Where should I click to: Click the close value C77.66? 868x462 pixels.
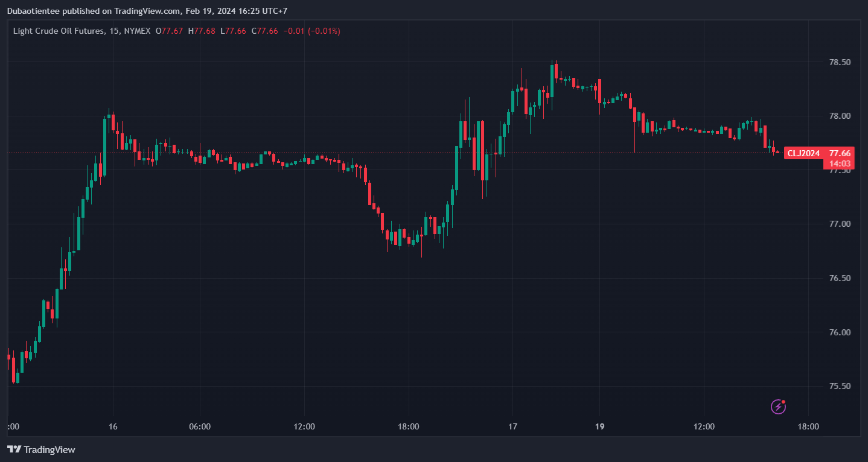click(x=264, y=31)
